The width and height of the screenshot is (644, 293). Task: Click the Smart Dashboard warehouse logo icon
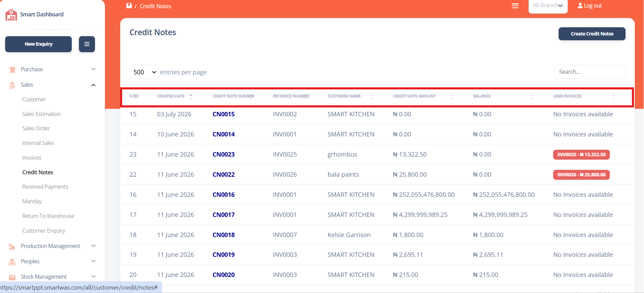(11, 15)
